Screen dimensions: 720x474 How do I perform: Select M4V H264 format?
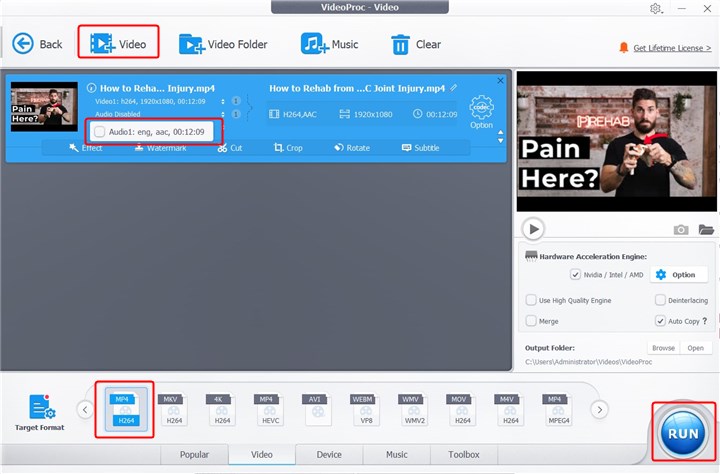click(x=510, y=409)
